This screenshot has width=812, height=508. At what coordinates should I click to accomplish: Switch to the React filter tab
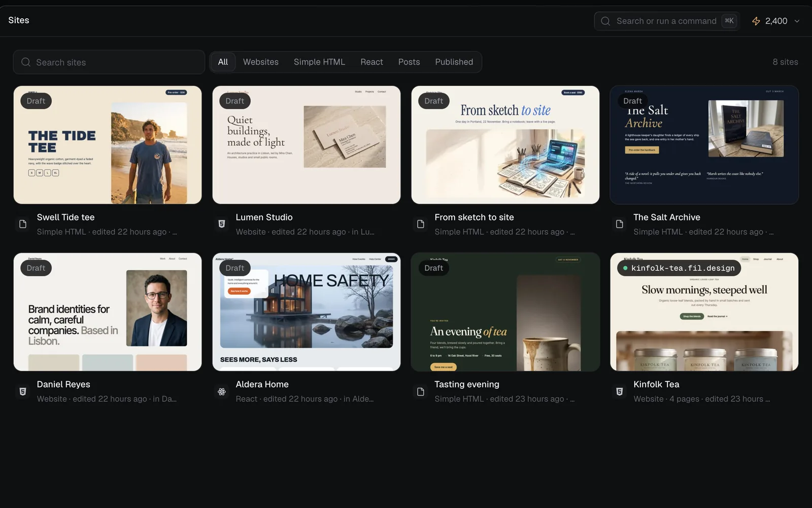pyautogui.click(x=371, y=62)
